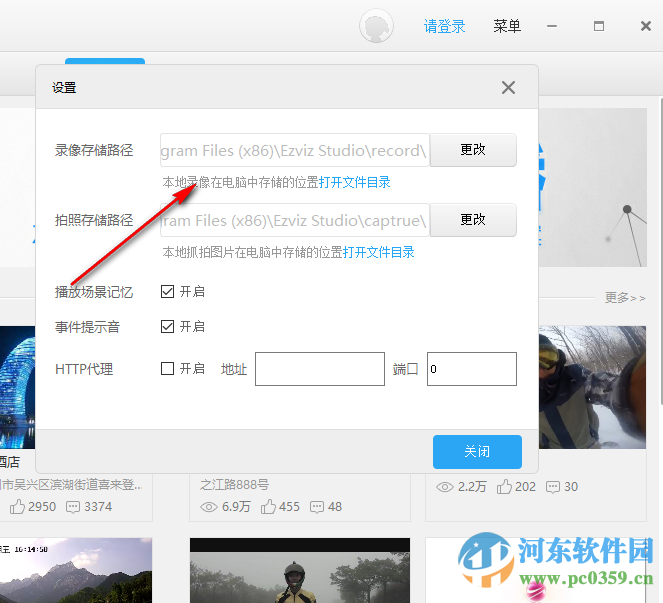Image resolution: width=663 pixels, height=603 pixels.
Task: Focus the 端口 port field
Action: 471,369
